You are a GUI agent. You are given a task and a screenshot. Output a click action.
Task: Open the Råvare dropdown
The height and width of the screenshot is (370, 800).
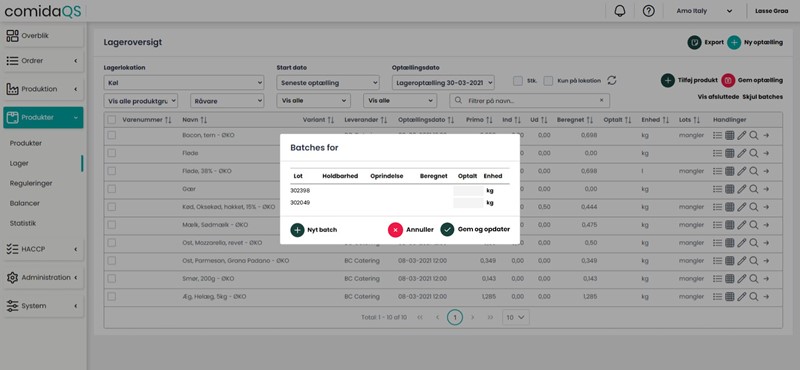[x=227, y=101]
